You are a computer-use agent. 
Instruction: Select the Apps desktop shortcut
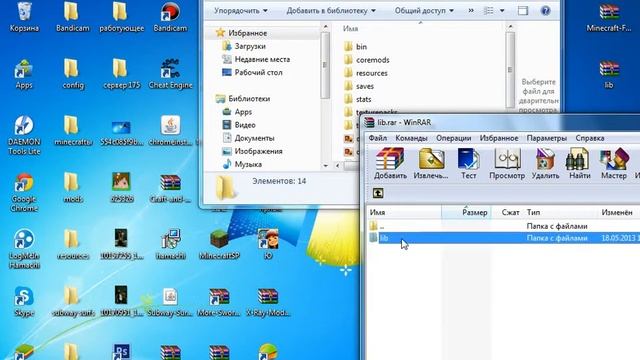[24, 74]
